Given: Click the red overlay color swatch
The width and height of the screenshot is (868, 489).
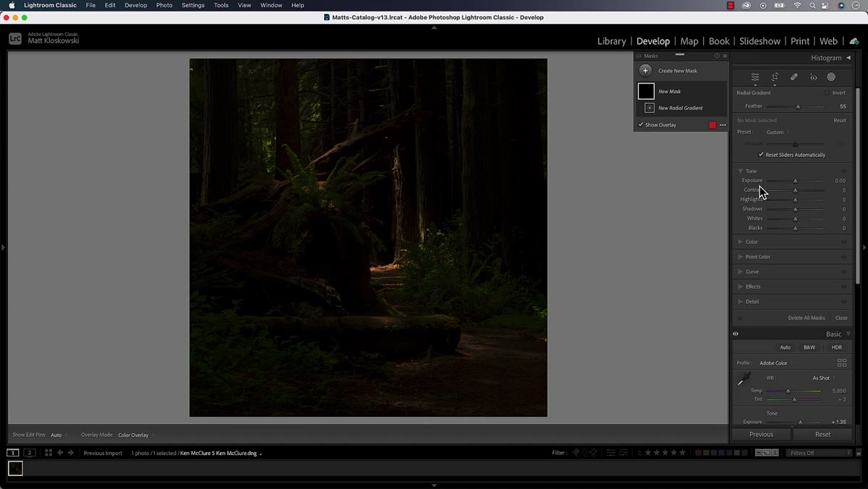Looking at the screenshot, I should 712,125.
